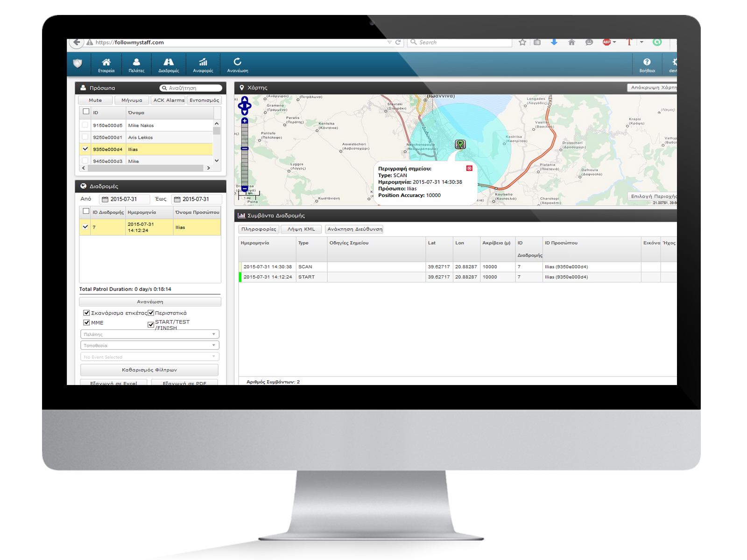Toggle the Σκανάρισμα ετικέτας checkbox
The image size is (747, 560).
86,313
